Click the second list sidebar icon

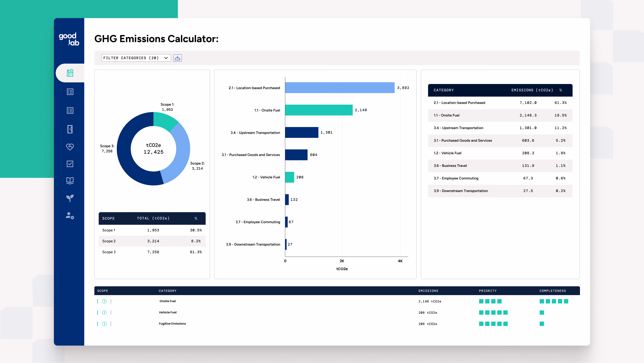(70, 110)
